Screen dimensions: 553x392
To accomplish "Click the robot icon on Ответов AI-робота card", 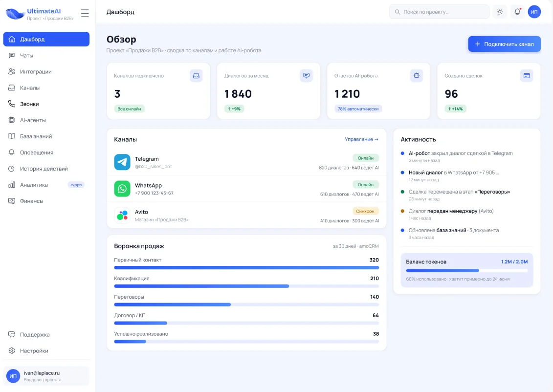I will (x=417, y=76).
